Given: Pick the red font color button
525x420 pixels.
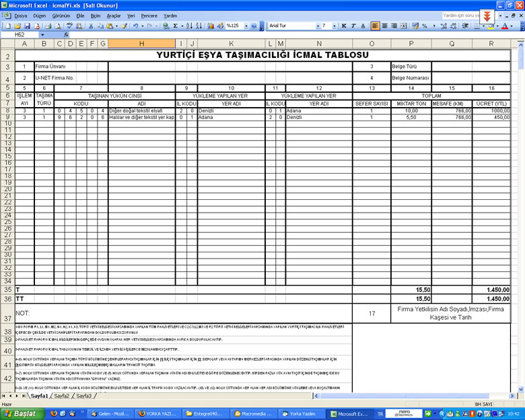Looking at the screenshot, I should 505,26.
